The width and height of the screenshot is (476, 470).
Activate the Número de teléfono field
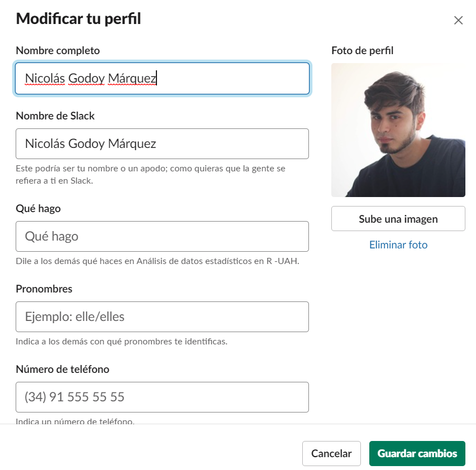[162, 397]
